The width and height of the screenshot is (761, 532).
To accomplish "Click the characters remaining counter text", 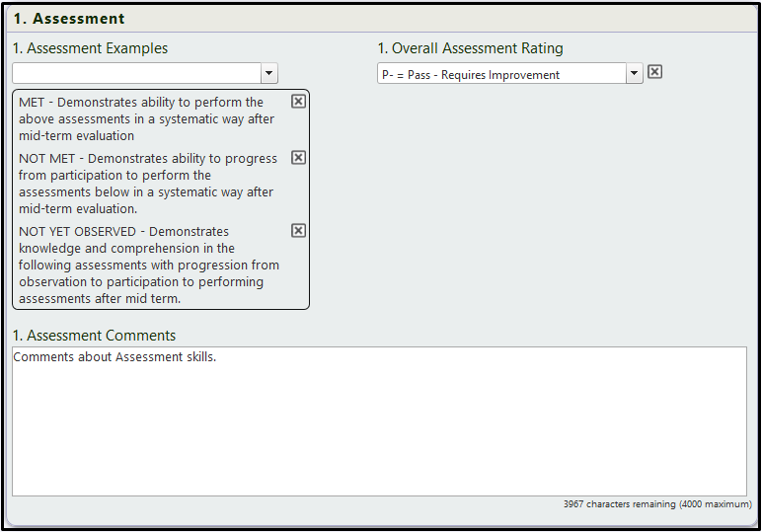I will [x=657, y=503].
